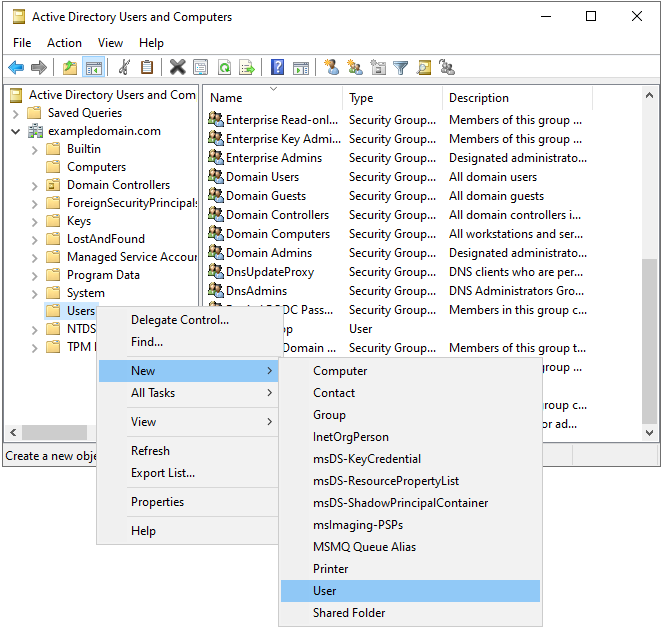Click the blue Help question mark icon
The image size is (662, 629).
pyautogui.click(x=277, y=68)
